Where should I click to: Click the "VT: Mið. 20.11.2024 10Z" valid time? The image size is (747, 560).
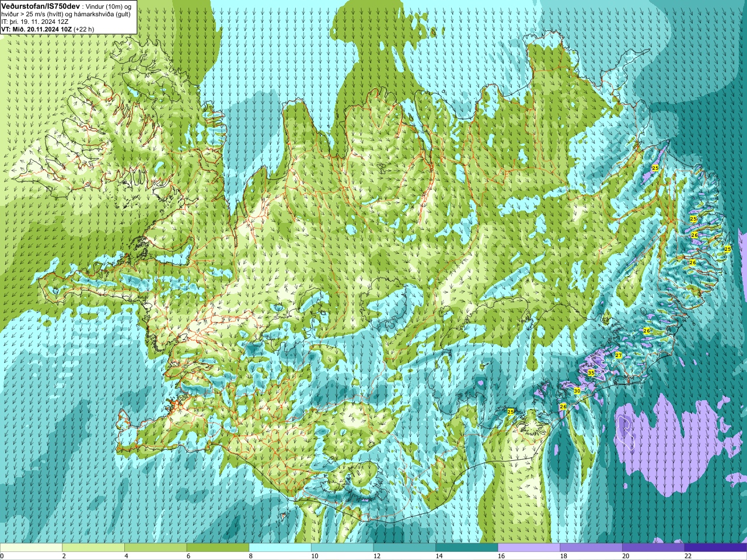point(37,29)
